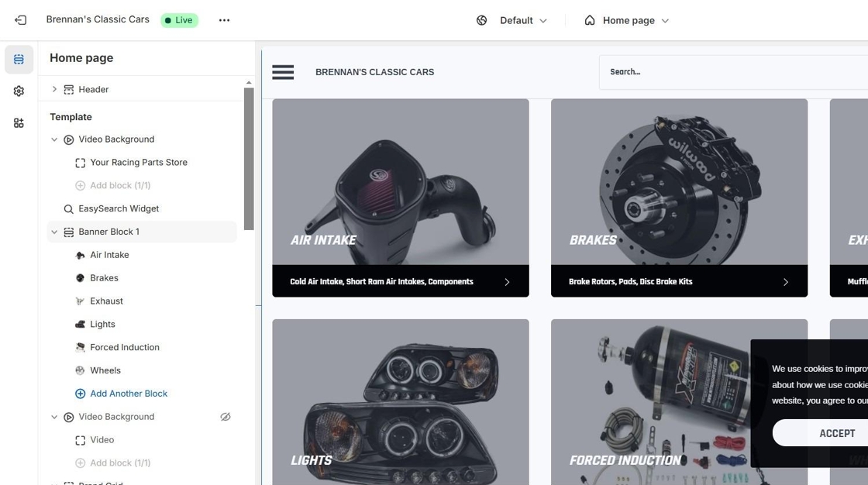Select the Wheels block row
The width and height of the screenshot is (868, 485).
tap(143, 370)
